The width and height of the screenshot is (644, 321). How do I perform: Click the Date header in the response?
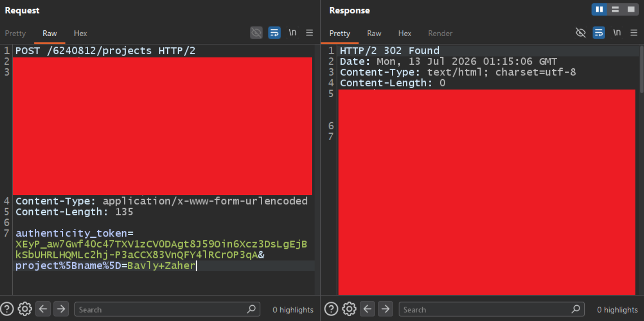click(448, 61)
